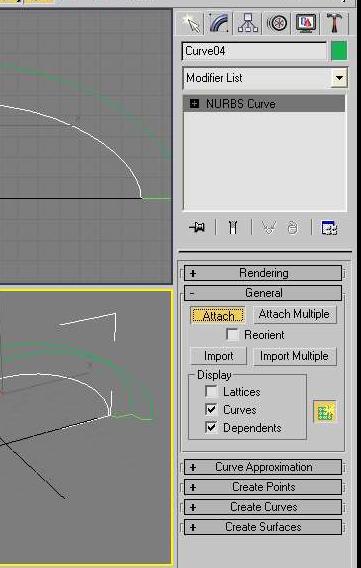Image resolution: width=361 pixels, height=568 pixels.
Task: Collapse the General rollout
Action: (263, 293)
